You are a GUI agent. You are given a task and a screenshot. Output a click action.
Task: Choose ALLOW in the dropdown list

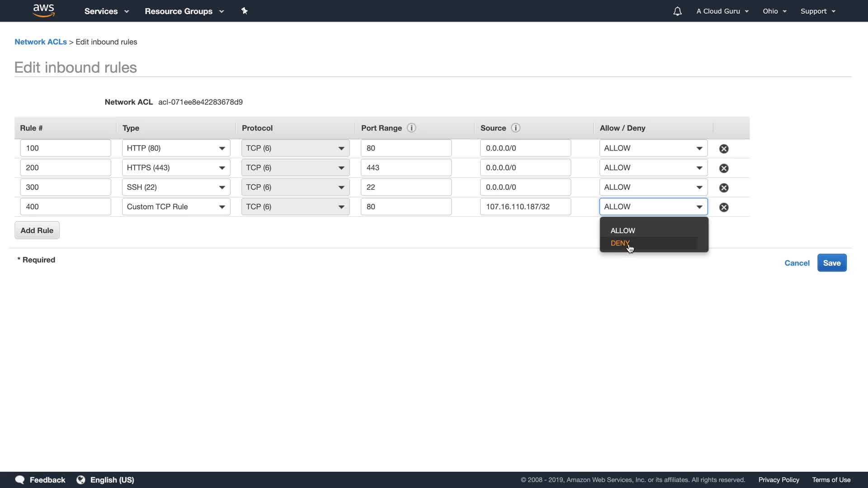tap(623, 230)
